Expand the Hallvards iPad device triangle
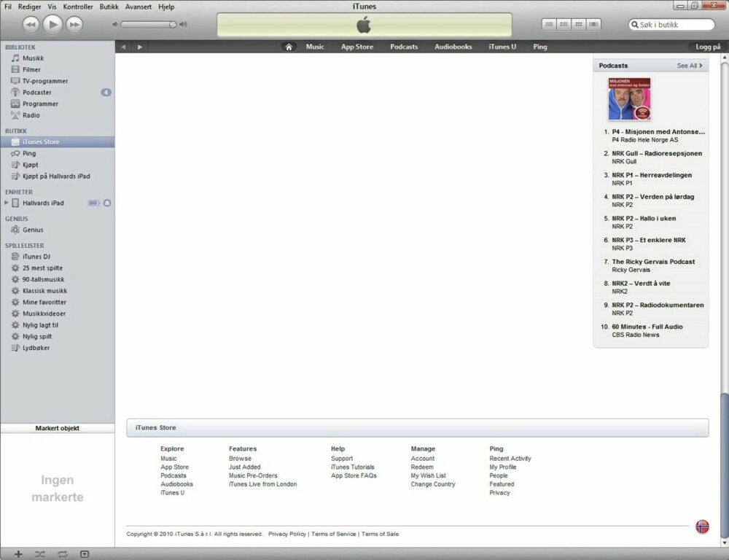The image size is (729, 560). pyautogui.click(x=7, y=203)
